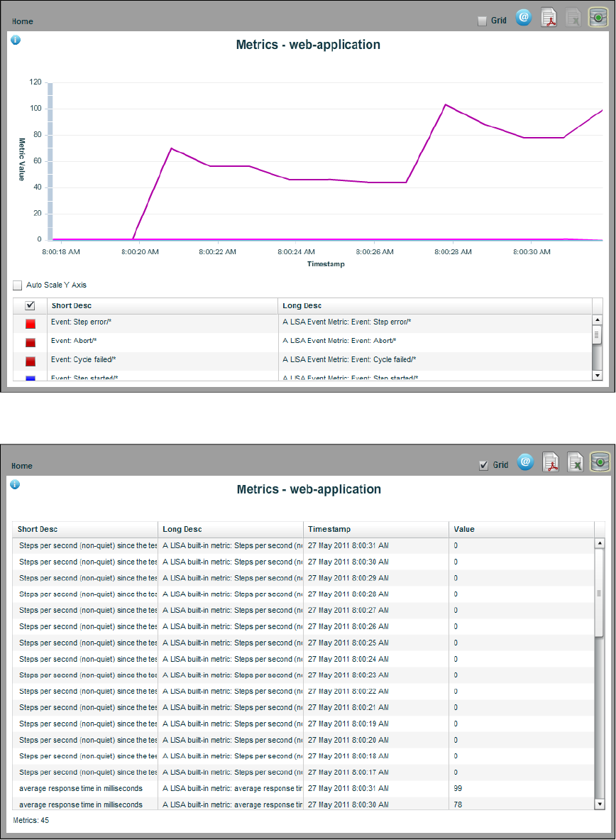This screenshot has width=616, height=840.
Task: Toggle the select-all checkbox in legend header
Action: point(30,305)
